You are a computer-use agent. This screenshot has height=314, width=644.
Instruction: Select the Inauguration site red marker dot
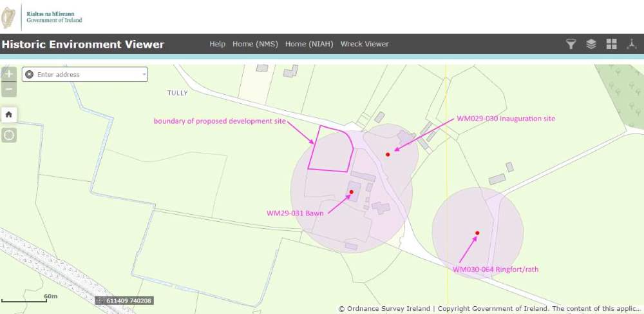388,154
